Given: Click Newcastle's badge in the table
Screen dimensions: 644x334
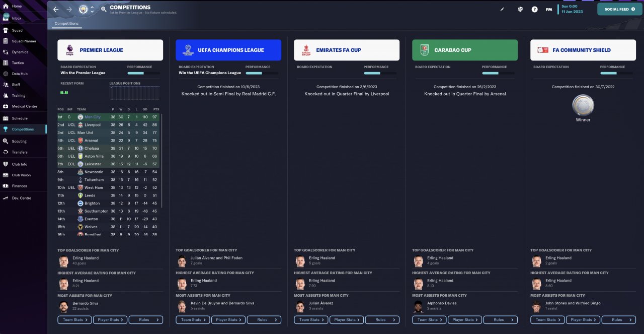Looking at the screenshot, I should (x=80, y=172).
